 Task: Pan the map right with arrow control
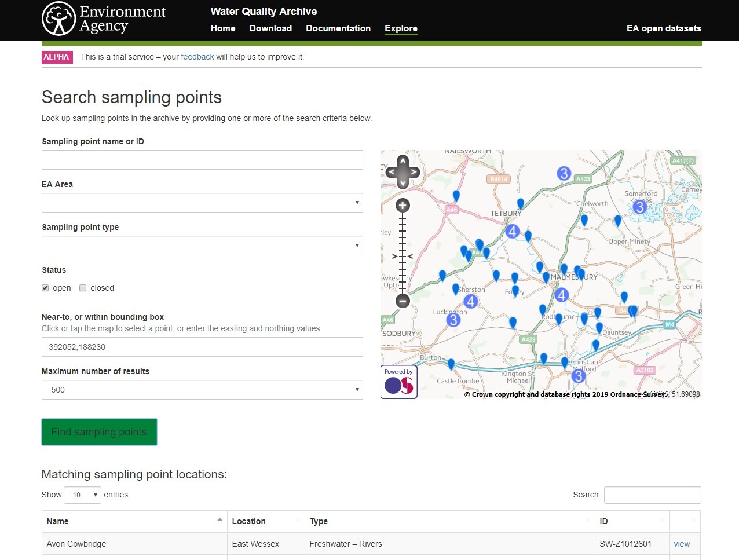414,172
